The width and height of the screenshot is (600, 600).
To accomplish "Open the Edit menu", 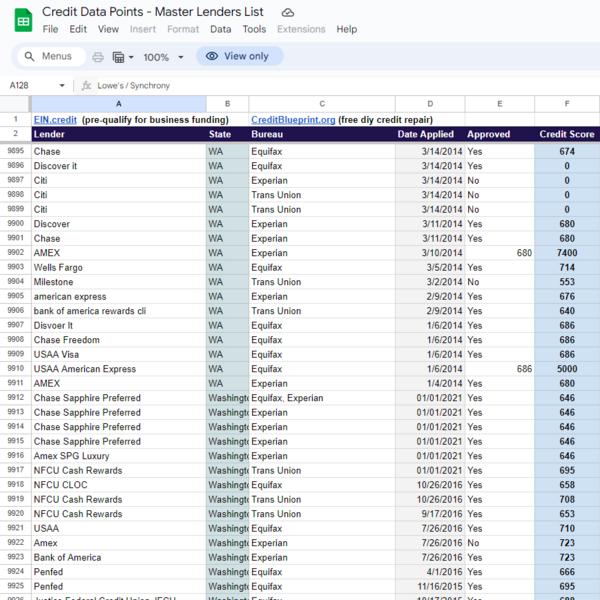I will tap(78, 29).
